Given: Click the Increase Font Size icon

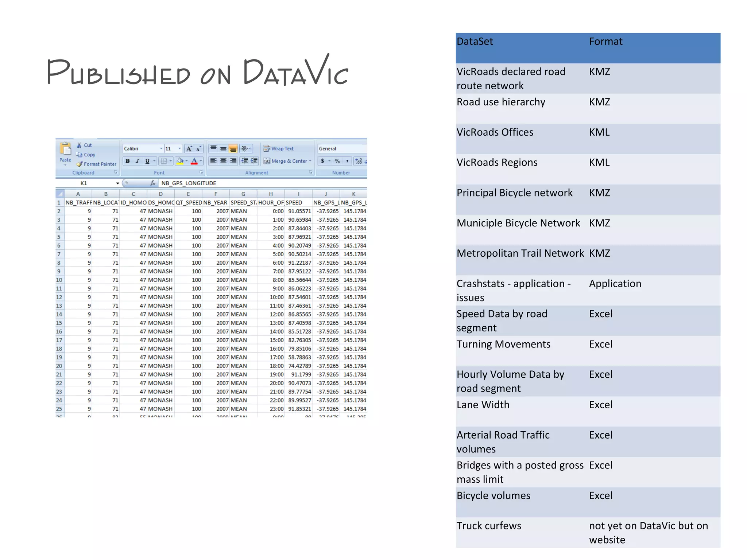Looking at the screenshot, I should (x=189, y=149).
